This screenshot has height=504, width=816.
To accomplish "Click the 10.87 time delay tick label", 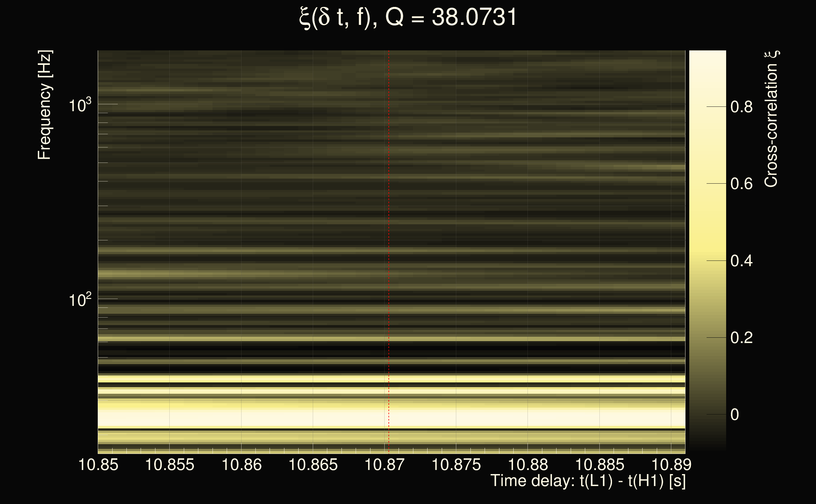I will [384, 465].
